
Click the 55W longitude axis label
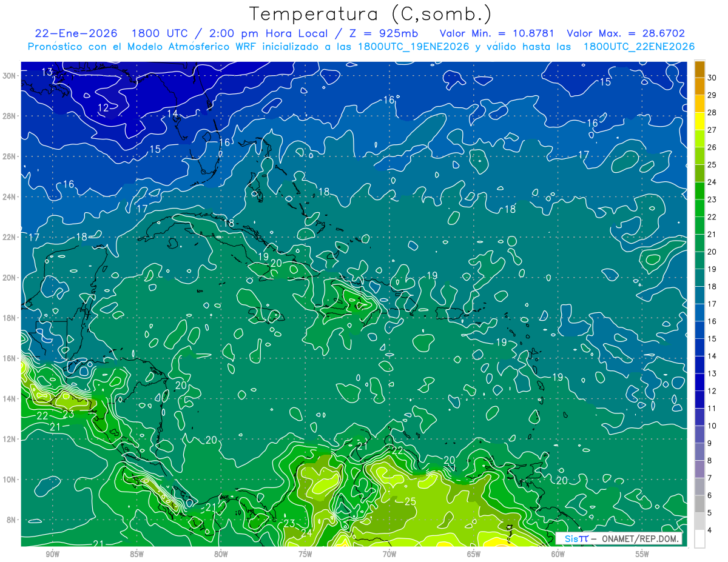[x=642, y=554]
